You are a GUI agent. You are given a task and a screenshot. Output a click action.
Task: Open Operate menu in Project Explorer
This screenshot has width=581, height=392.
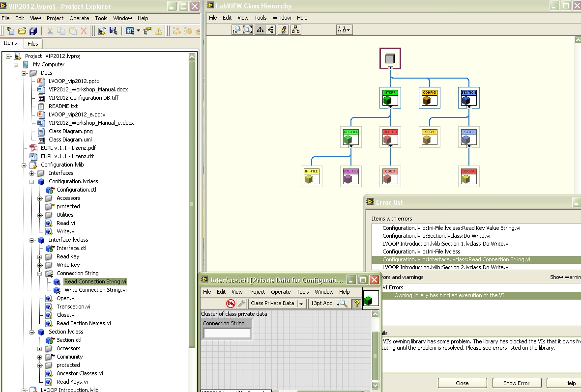click(79, 18)
